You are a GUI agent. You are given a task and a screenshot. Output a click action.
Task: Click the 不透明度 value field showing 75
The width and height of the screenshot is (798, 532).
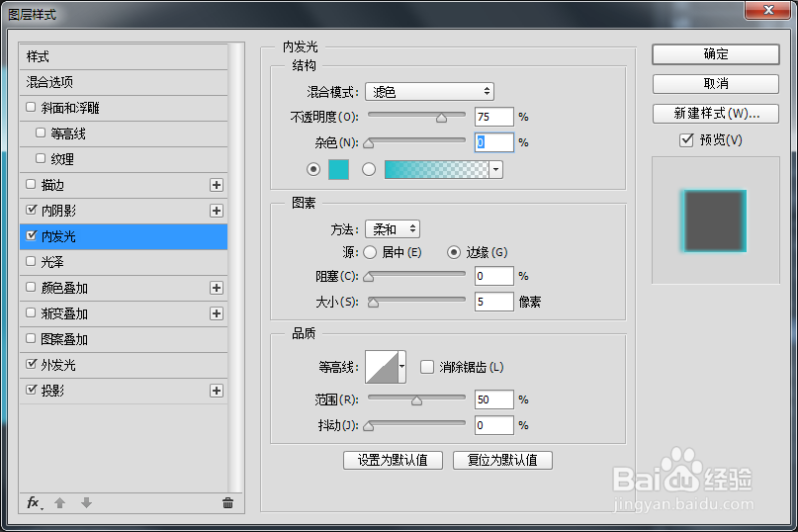(x=494, y=117)
